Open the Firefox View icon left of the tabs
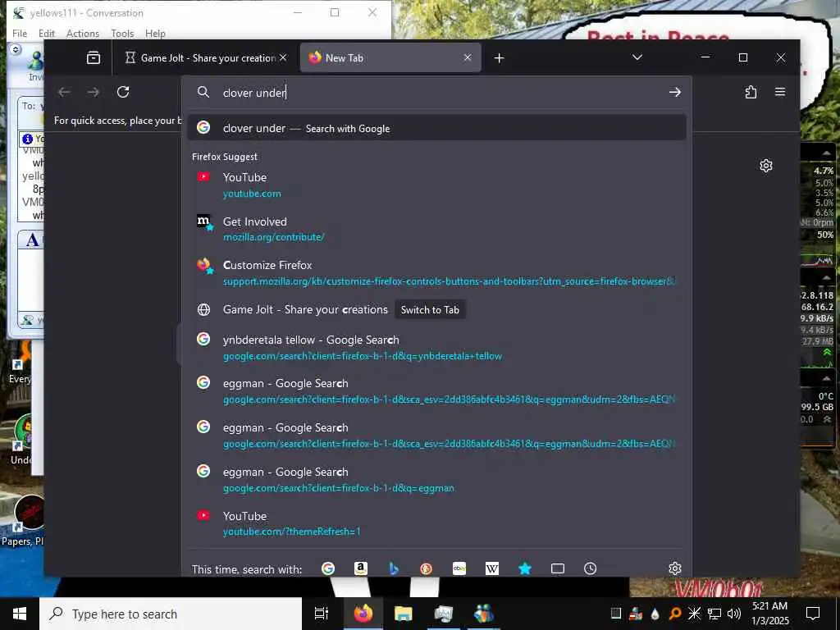The image size is (840, 630). pos(94,58)
